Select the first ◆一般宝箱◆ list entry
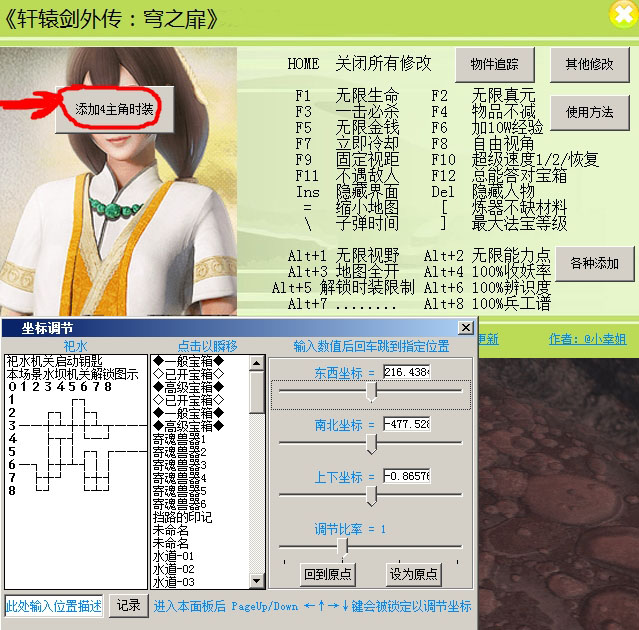This screenshot has width=639, height=630. tap(189, 361)
